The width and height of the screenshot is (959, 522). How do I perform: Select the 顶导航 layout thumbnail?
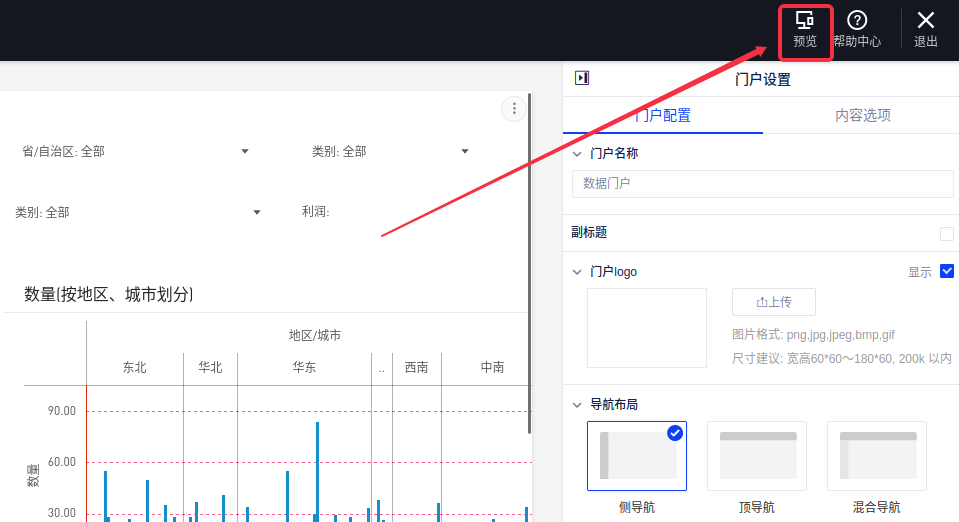point(757,456)
